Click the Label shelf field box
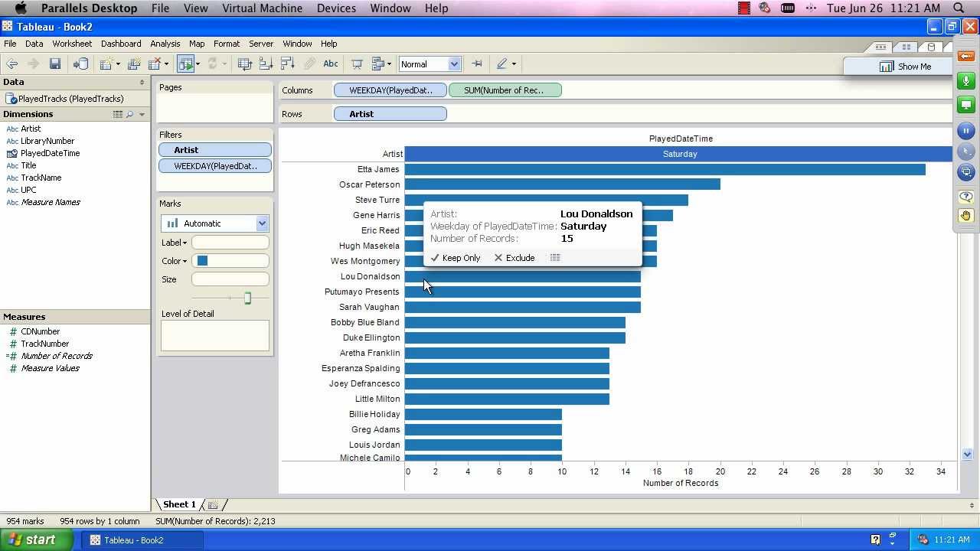The width and height of the screenshot is (980, 551). click(x=230, y=243)
